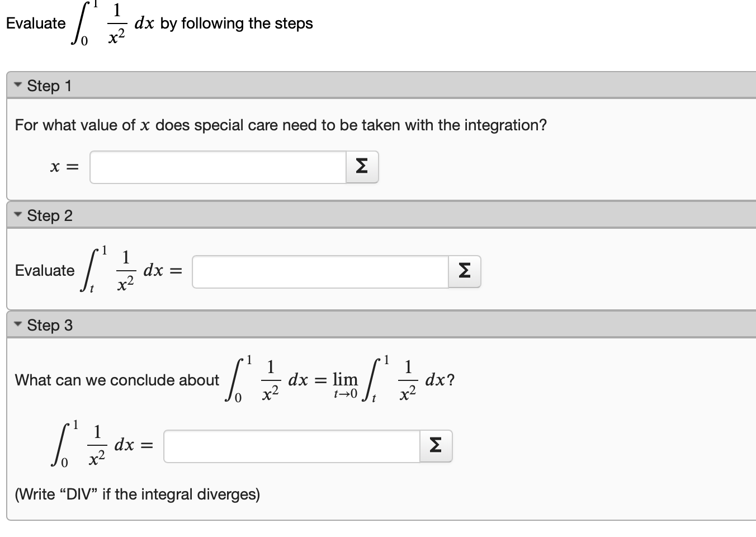Select the Σ icon beside the x = field

[361, 166]
